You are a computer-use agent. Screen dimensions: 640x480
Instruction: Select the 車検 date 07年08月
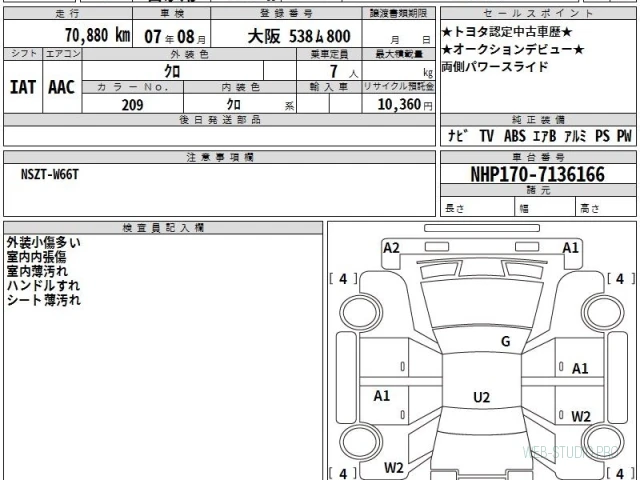[175, 37]
